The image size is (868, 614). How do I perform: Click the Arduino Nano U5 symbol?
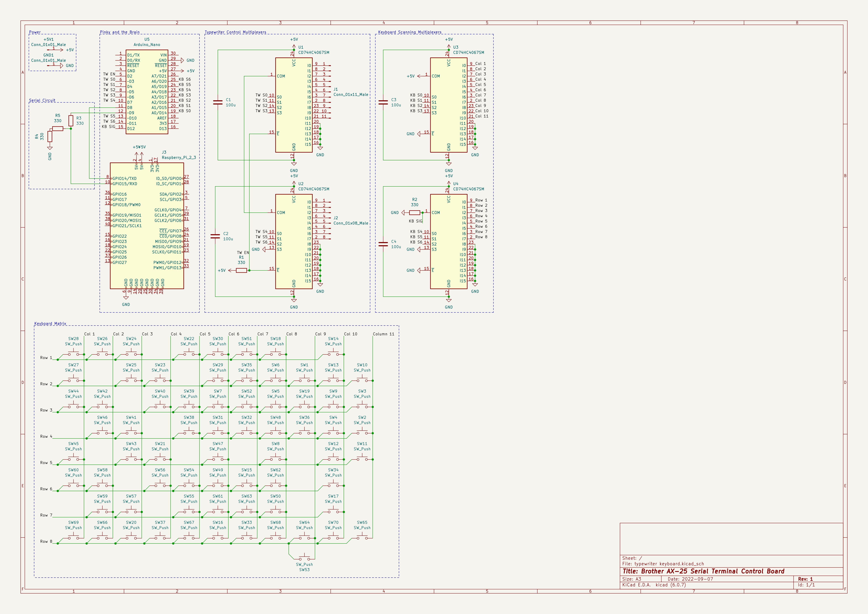coord(147,92)
